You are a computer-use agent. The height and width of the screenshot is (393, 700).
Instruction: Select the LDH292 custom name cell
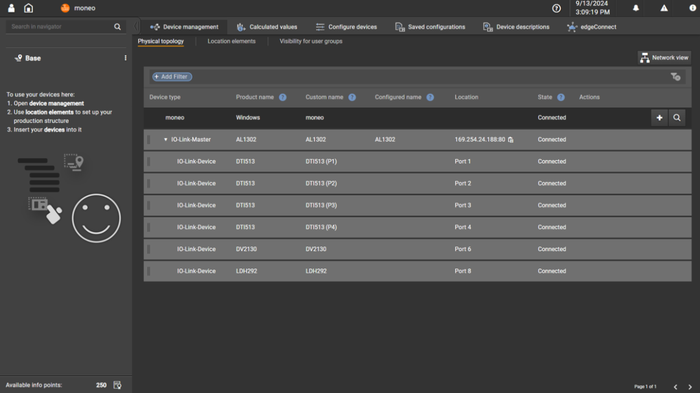tap(316, 271)
